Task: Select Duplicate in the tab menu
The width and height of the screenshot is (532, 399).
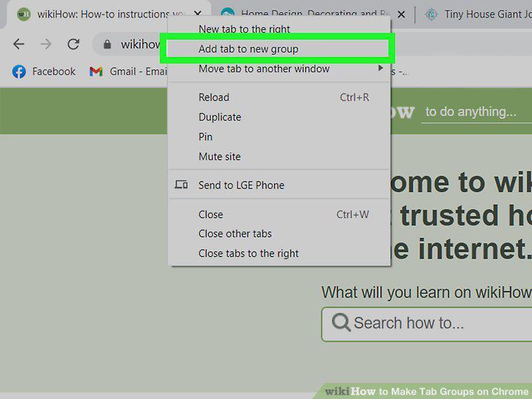Action: point(279,117)
